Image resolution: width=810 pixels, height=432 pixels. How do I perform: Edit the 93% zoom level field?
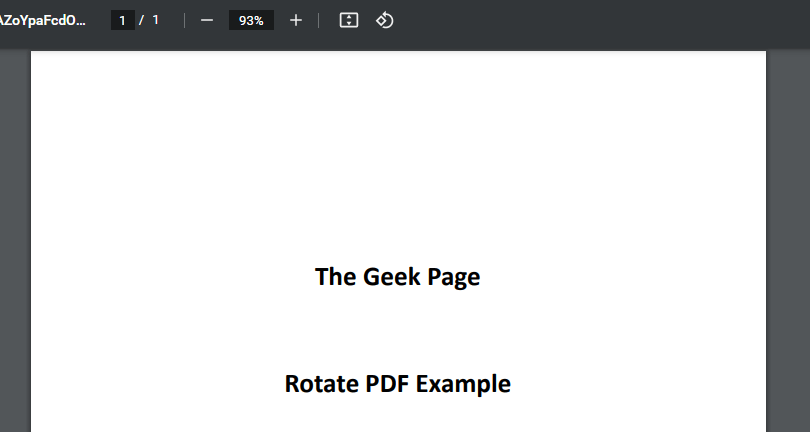click(251, 20)
